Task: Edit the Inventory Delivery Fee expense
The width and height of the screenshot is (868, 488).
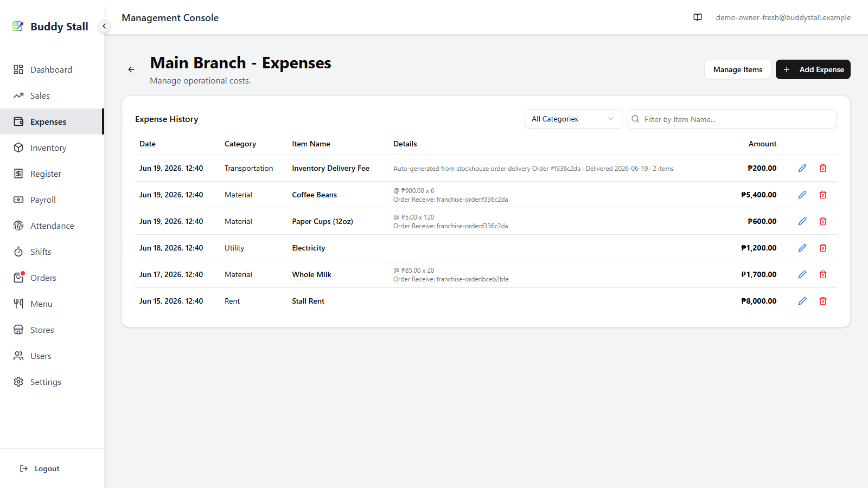Action: (802, 168)
